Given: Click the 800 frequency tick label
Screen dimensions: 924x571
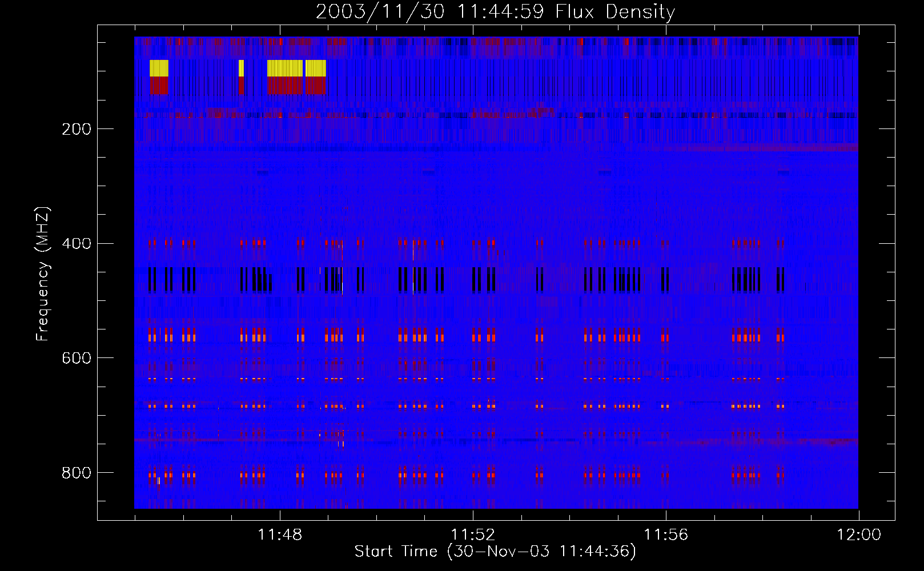Looking at the screenshot, I should point(77,473).
